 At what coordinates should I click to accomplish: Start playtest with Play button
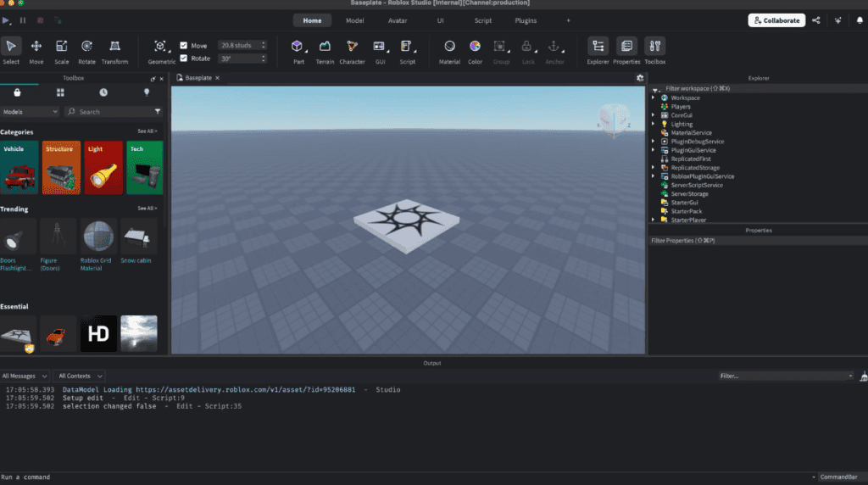click(x=6, y=20)
